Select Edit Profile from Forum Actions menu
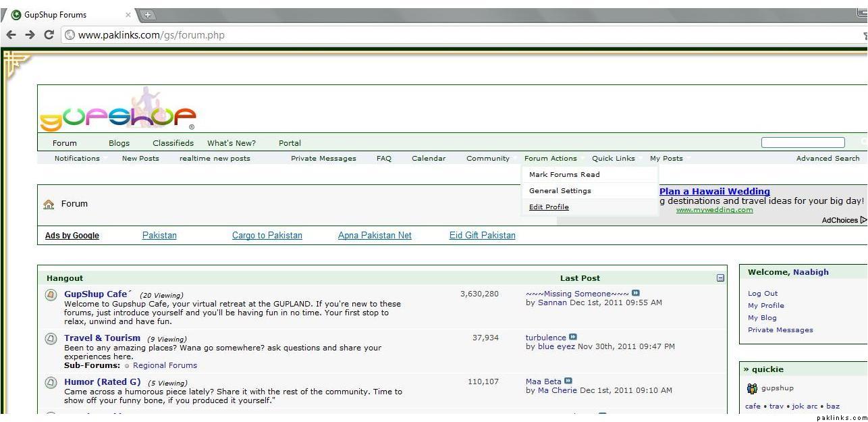868x422 pixels. (549, 207)
